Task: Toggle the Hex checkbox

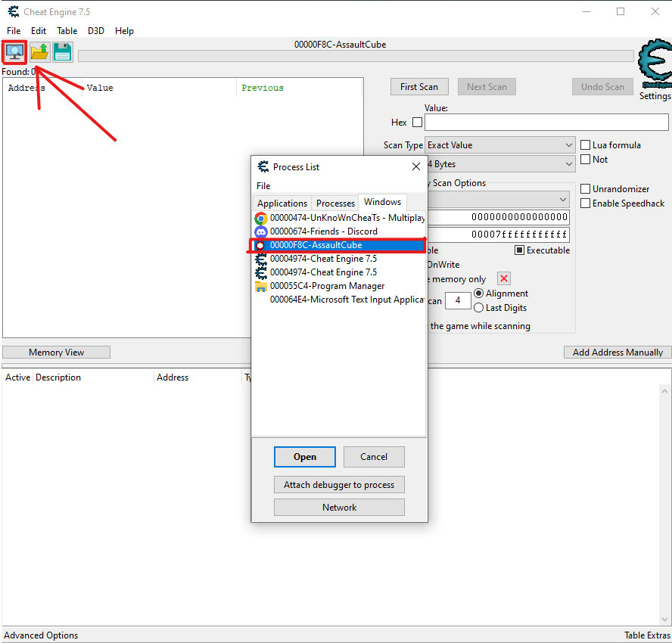Action: click(x=417, y=123)
